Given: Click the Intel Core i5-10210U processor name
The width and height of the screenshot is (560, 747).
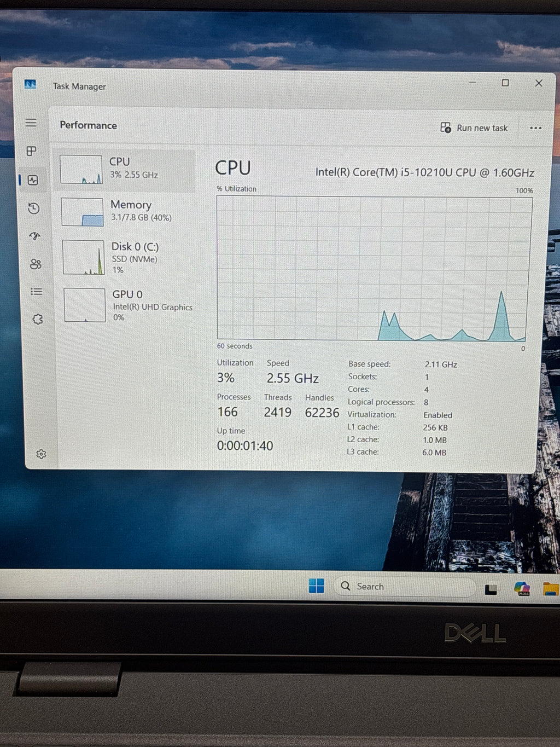Looking at the screenshot, I should pyautogui.click(x=424, y=172).
